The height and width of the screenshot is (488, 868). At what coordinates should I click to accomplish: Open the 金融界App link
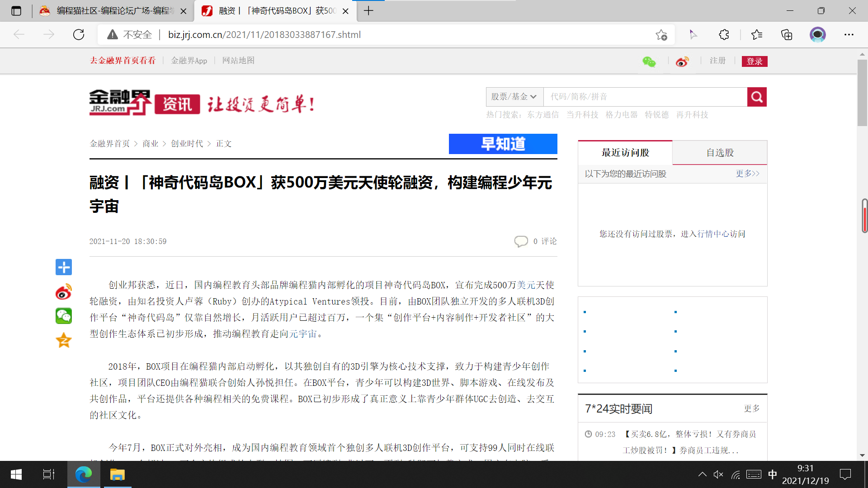189,61
